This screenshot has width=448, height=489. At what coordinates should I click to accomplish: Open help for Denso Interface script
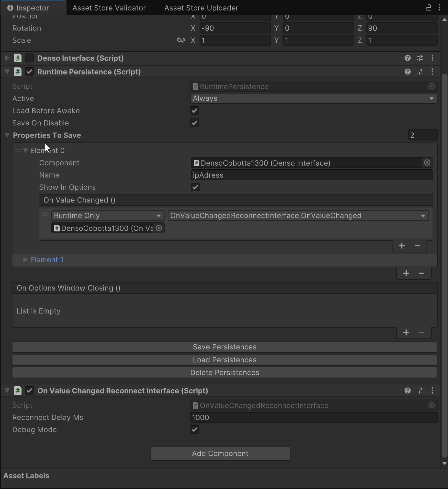click(x=407, y=58)
